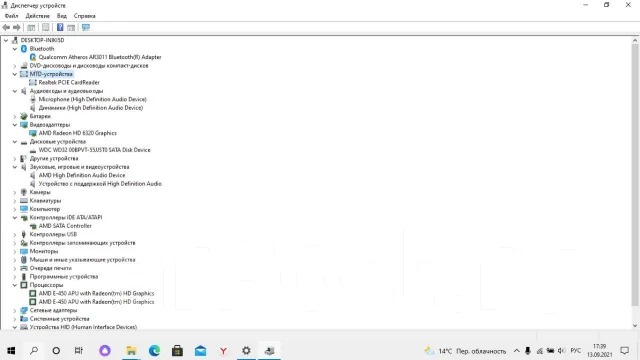This screenshot has height=360, width=640.
Task: Open Yandex browser from taskbar
Action: [223, 351]
